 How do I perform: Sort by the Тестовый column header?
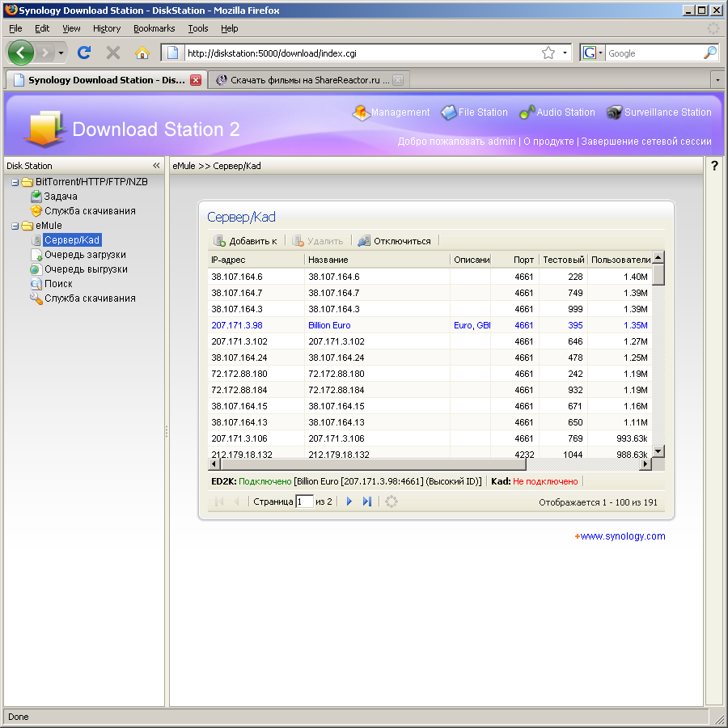coord(564,260)
